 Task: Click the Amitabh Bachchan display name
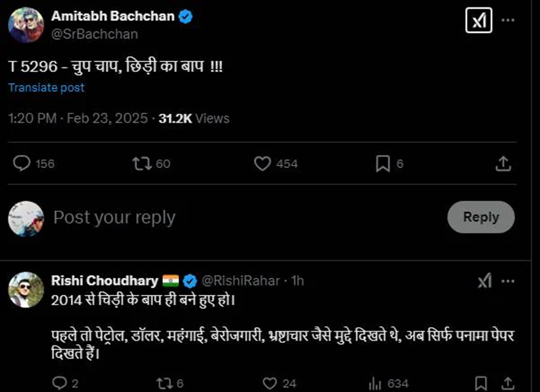click(x=113, y=16)
